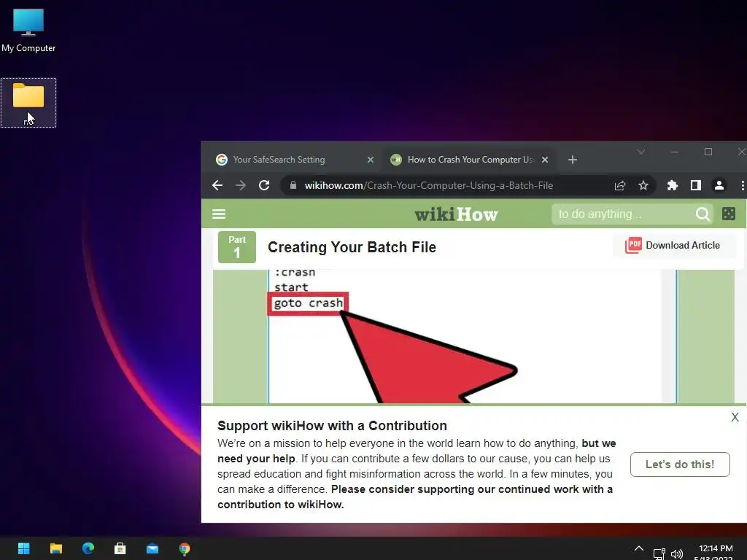
Task: Open File Explorer from the taskbar
Action: pos(56,548)
